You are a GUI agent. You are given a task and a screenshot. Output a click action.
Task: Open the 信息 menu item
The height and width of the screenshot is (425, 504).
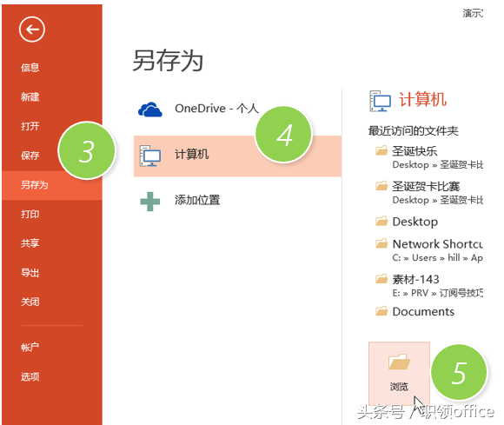pos(30,68)
